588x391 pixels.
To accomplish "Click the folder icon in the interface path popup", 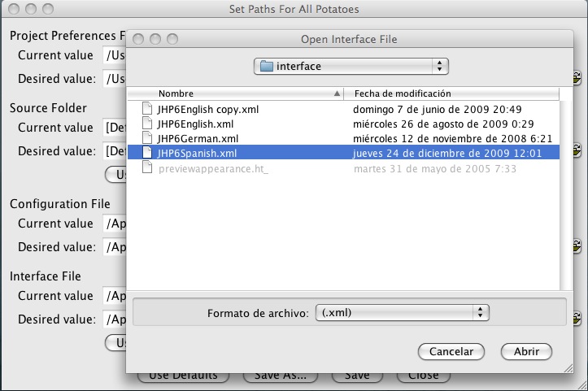I will tap(266, 67).
